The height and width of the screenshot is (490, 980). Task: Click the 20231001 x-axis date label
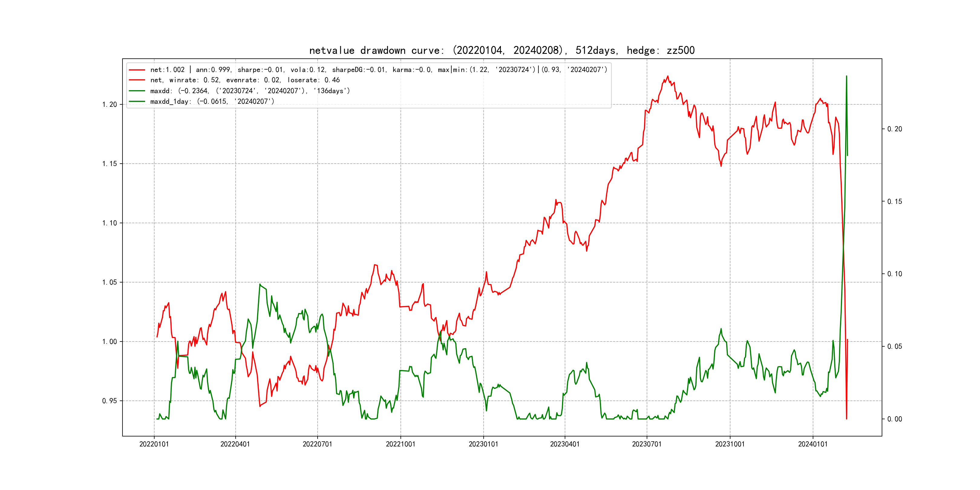pyautogui.click(x=730, y=444)
